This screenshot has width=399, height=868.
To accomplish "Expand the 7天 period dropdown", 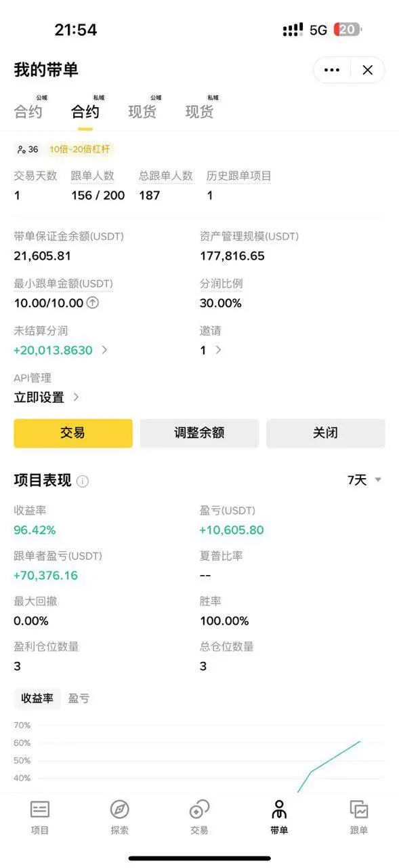I will click(x=364, y=480).
